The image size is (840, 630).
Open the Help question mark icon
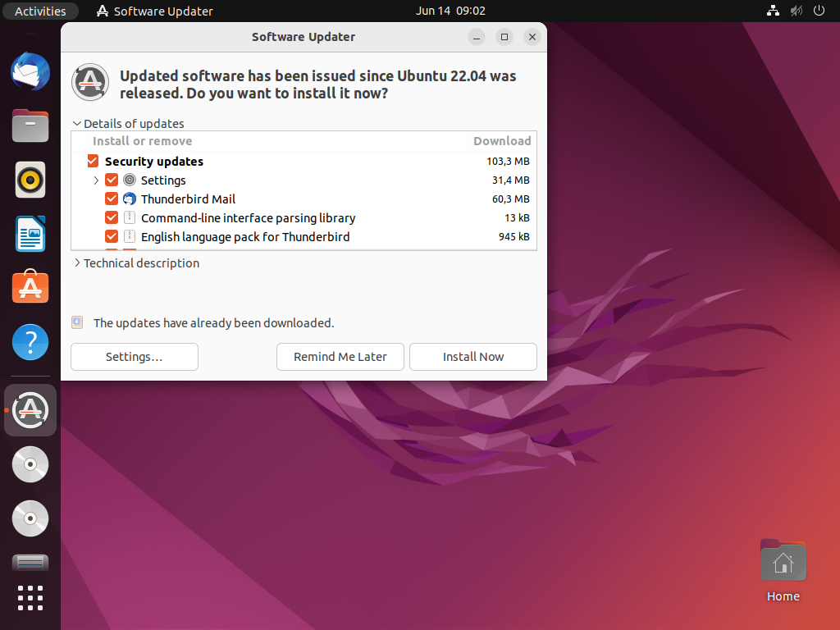coord(30,342)
